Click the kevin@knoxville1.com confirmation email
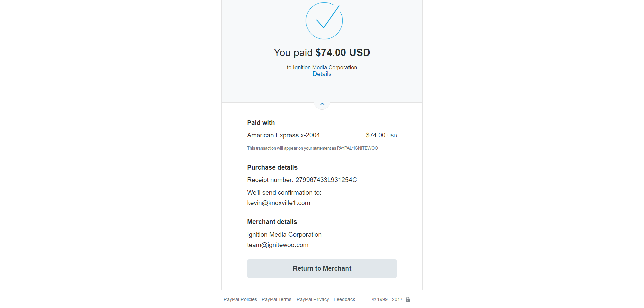644x308 pixels. (278, 203)
